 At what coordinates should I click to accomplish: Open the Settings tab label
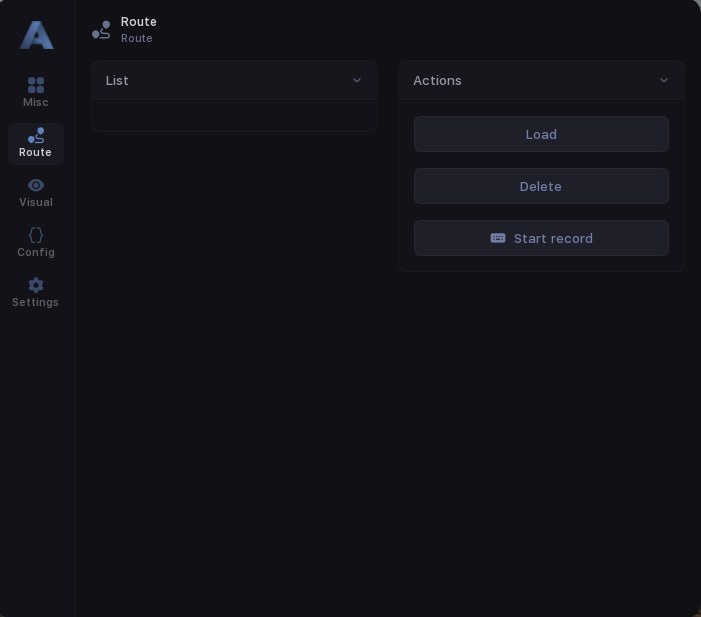pos(36,302)
